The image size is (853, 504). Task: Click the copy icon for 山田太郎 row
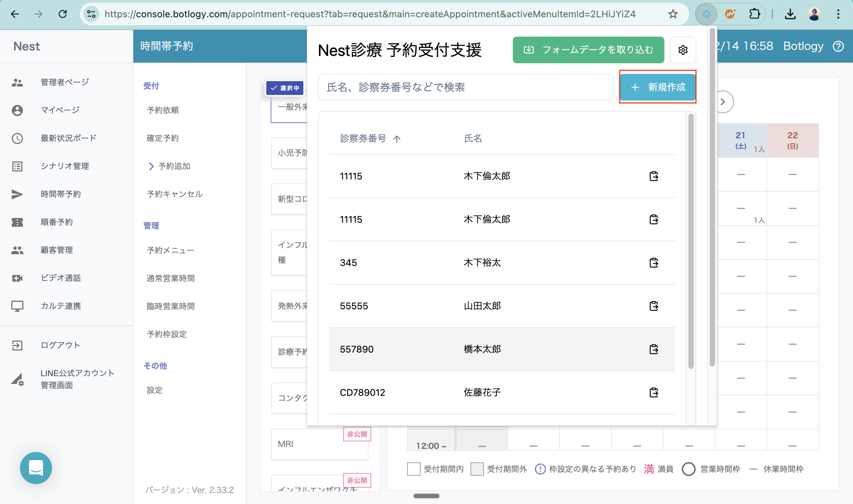[x=653, y=306]
